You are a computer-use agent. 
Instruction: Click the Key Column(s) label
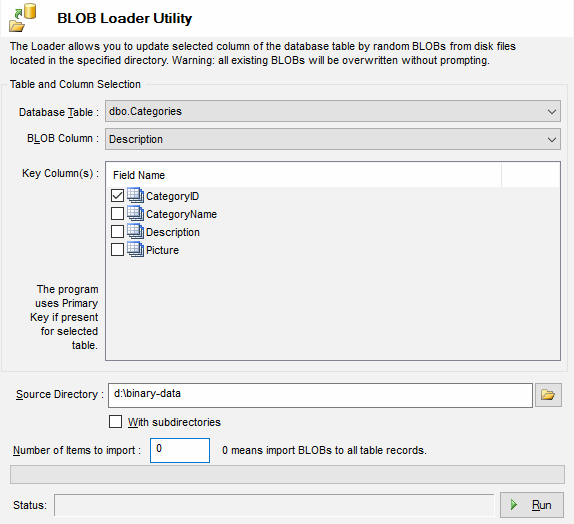pyautogui.click(x=60, y=173)
